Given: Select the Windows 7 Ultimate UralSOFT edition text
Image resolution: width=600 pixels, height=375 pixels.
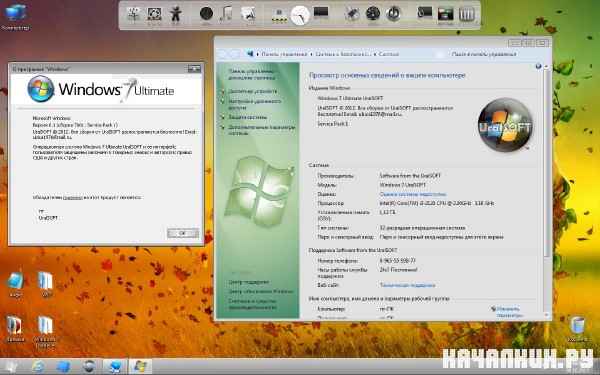Looking at the screenshot, I should click(x=350, y=98).
